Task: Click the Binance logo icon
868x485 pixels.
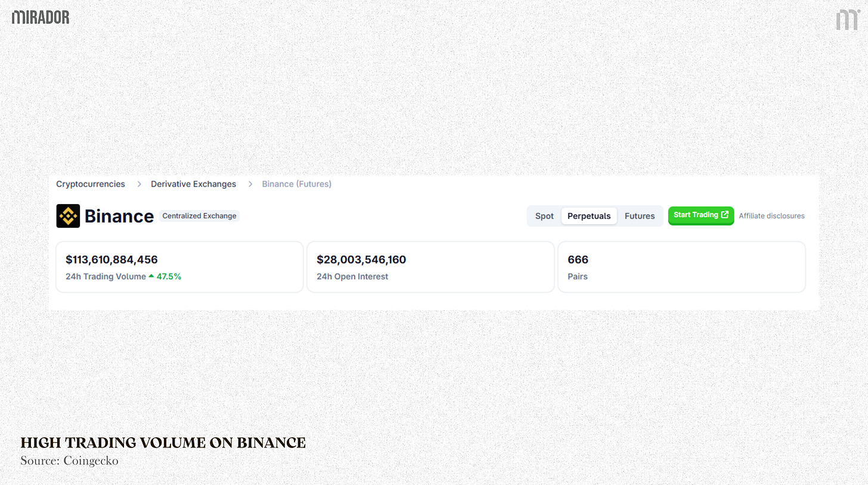Action: tap(68, 216)
